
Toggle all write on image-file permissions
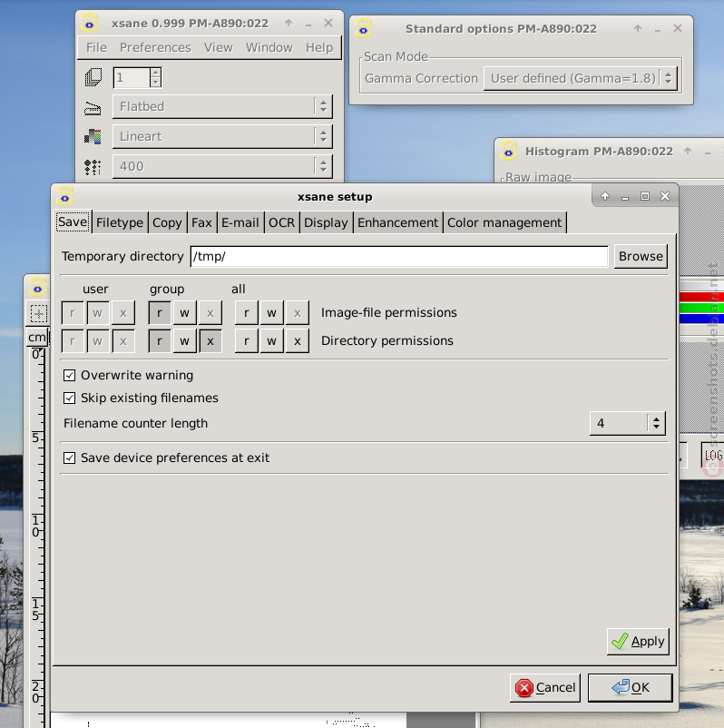tap(271, 313)
